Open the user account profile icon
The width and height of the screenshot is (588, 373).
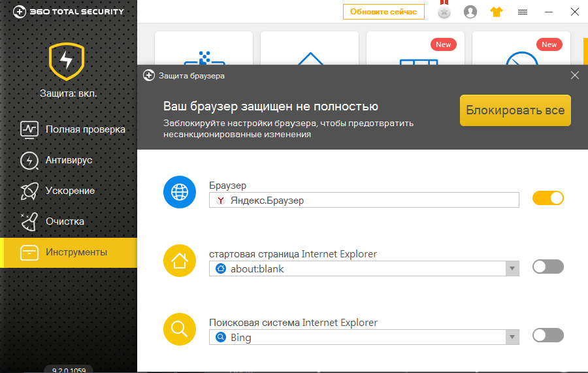(x=470, y=12)
